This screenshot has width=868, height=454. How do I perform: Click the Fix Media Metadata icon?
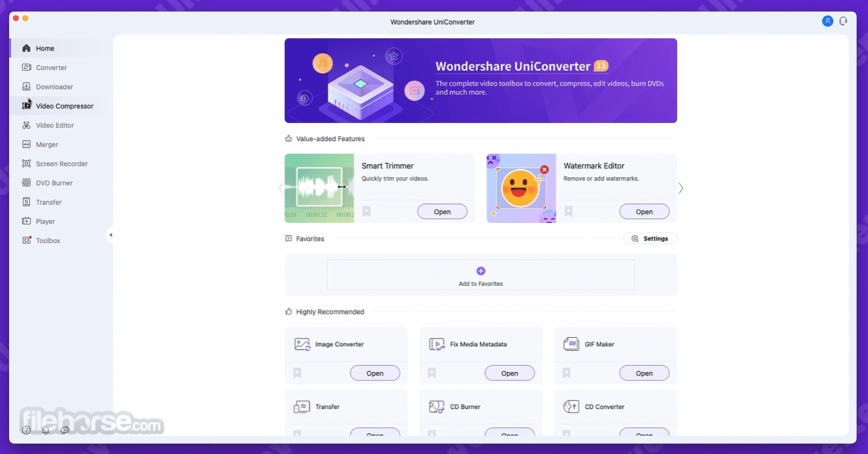coord(437,344)
